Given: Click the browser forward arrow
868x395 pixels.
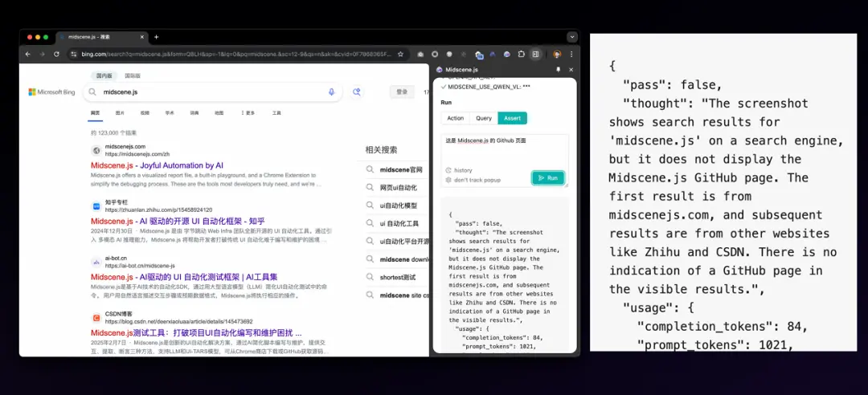Looking at the screenshot, I should click(x=42, y=55).
